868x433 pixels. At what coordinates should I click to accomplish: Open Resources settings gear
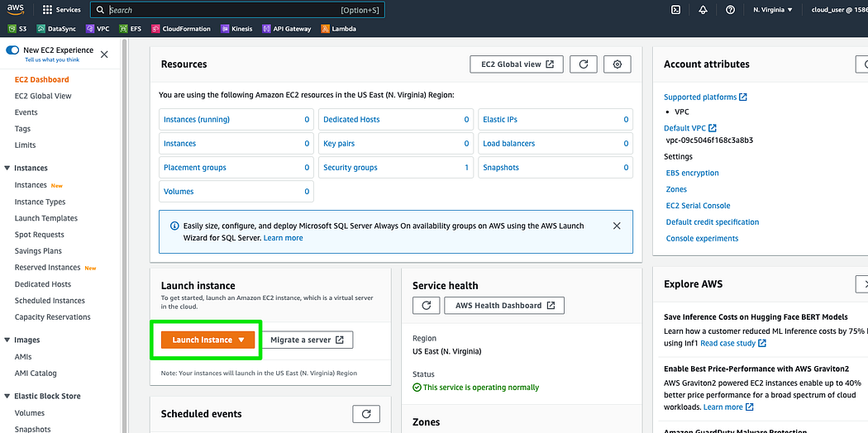618,64
